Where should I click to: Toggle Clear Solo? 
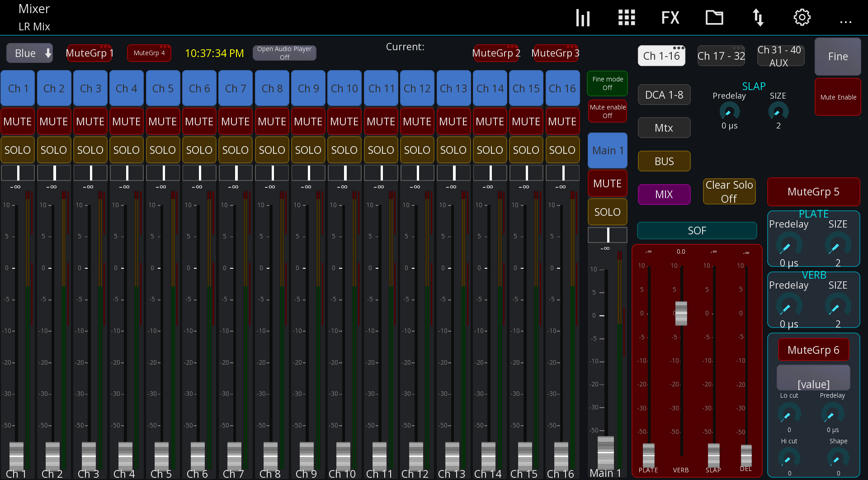tap(729, 191)
